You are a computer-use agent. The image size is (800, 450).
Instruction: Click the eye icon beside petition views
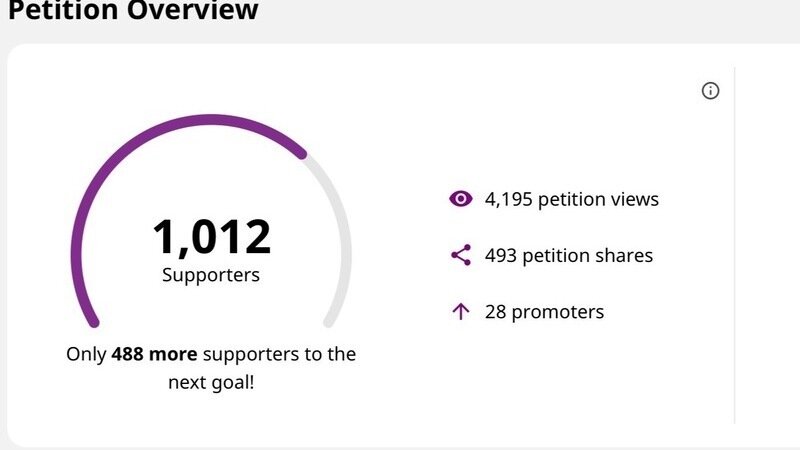[x=460, y=199]
